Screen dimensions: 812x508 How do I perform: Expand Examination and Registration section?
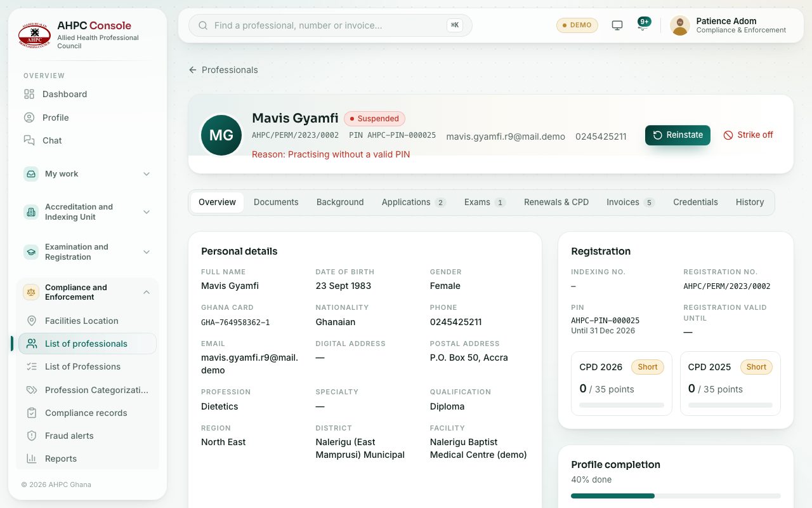88,252
